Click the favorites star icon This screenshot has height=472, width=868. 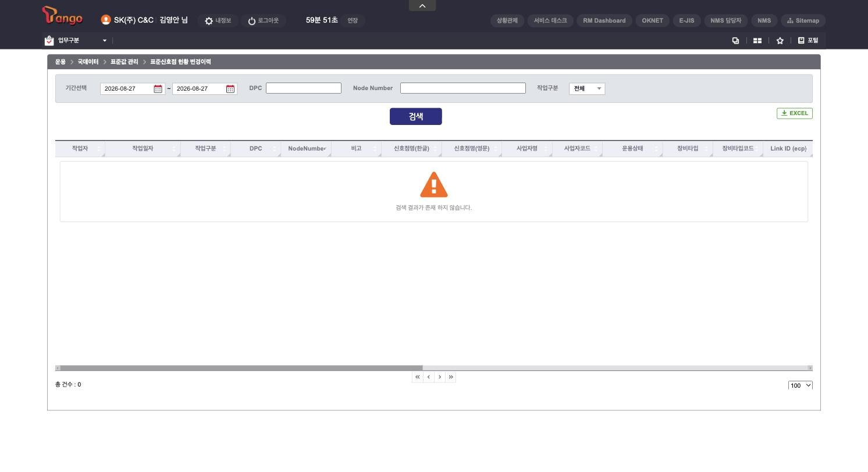pyautogui.click(x=780, y=41)
